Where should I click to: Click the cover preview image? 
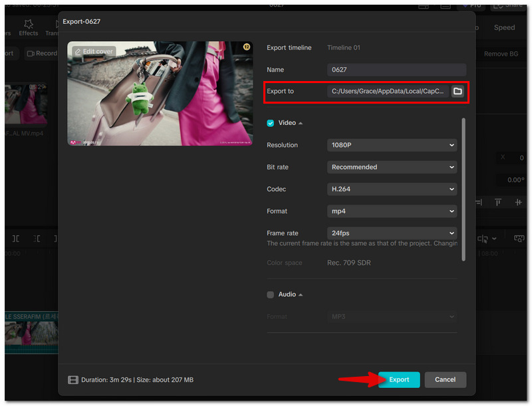(x=160, y=94)
